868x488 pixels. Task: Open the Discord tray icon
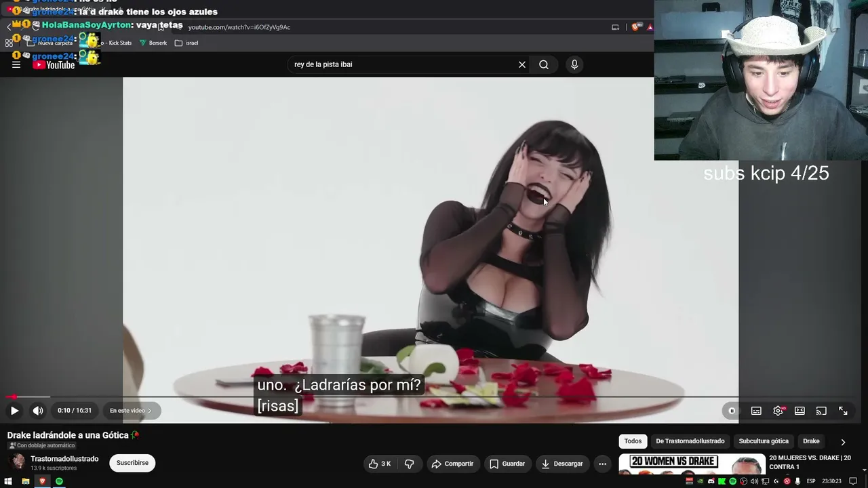click(711, 481)
